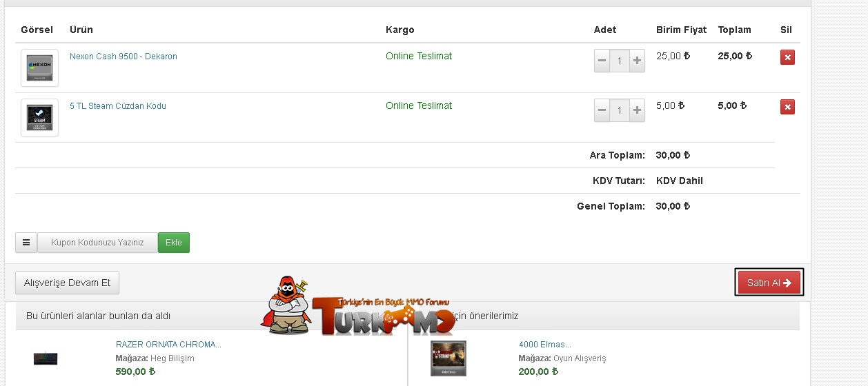
Task: Click the Kargo column header
Action: click(400, 30)
